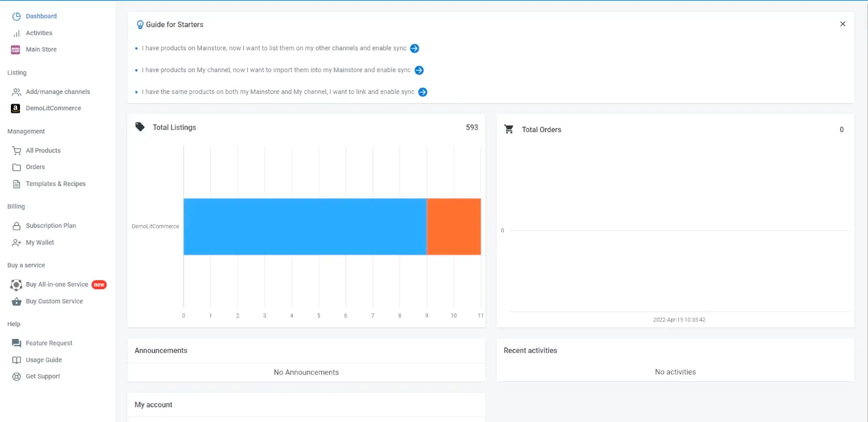Open Buy All-in-one Service
868x422 pixels.
pos(57,285)
